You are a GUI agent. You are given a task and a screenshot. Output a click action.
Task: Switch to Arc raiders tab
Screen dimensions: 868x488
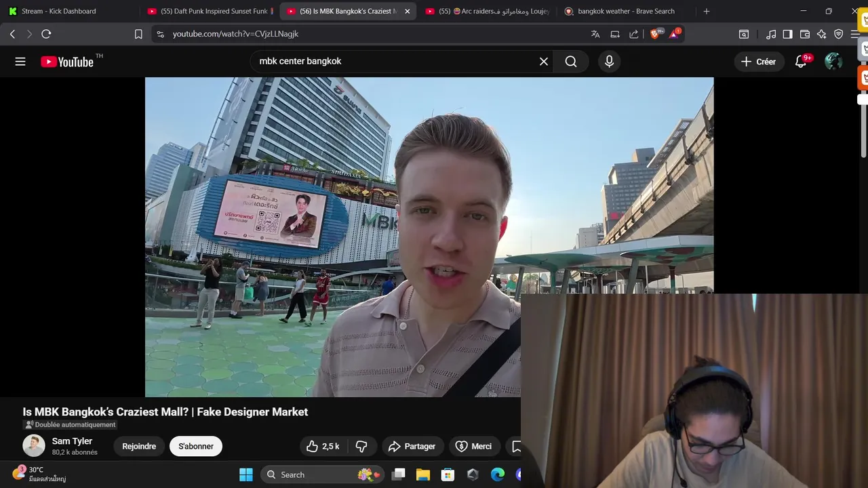(487, 12)
